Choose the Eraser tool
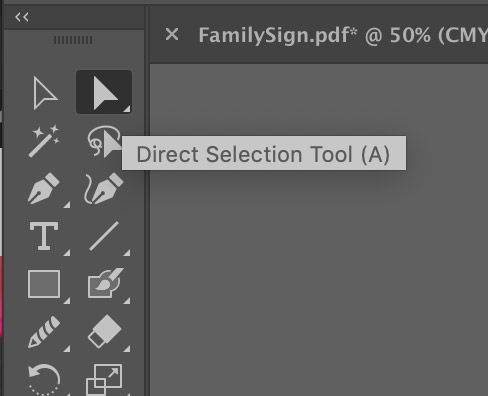The image size is (488, 396). point(105,331)
